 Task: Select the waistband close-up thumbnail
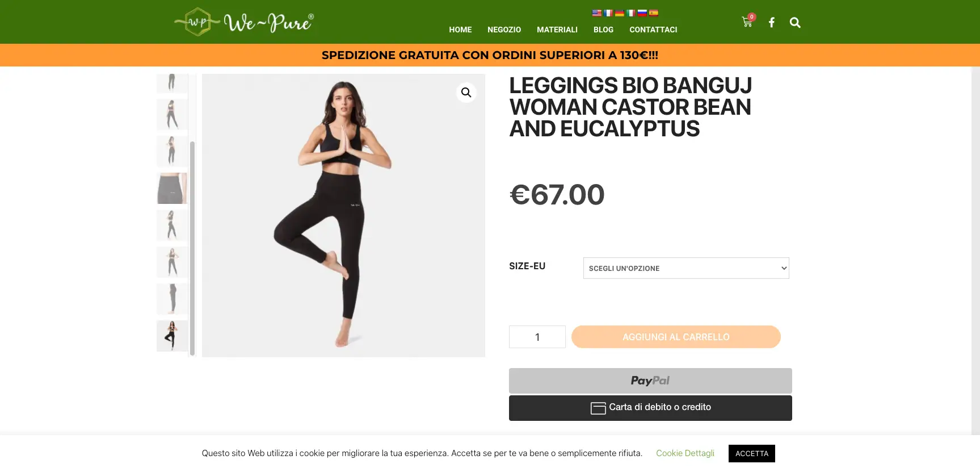172,188
